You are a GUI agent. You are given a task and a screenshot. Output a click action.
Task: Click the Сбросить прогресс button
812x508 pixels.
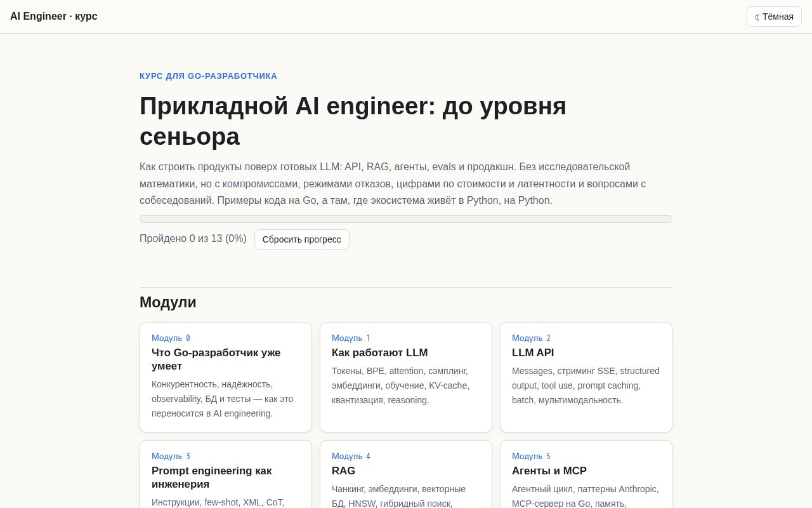point(302,239)
